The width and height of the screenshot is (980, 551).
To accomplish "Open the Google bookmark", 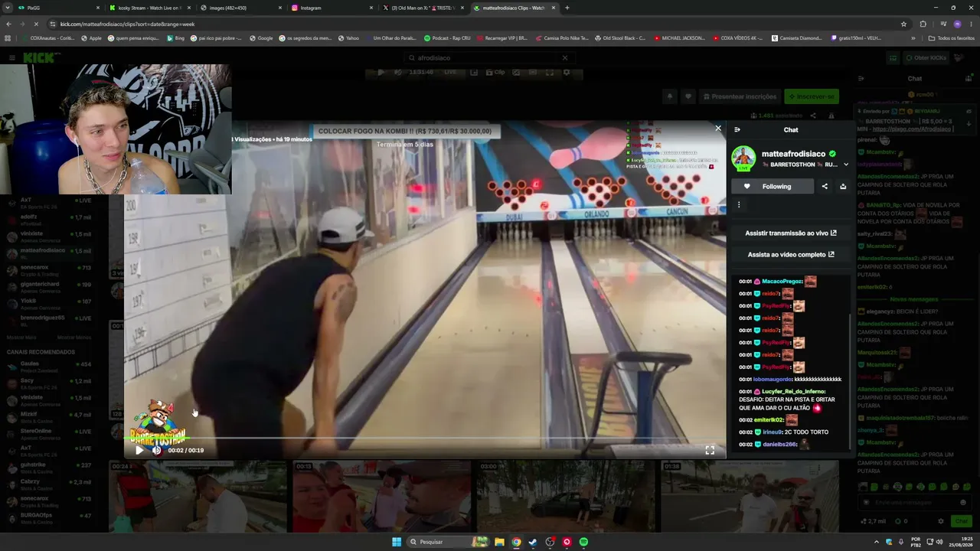I will (x=261, y=38).
